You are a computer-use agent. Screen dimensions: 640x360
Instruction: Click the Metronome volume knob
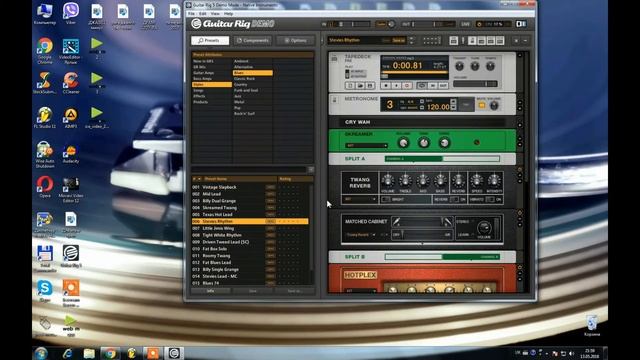click(x=494, y=106)
